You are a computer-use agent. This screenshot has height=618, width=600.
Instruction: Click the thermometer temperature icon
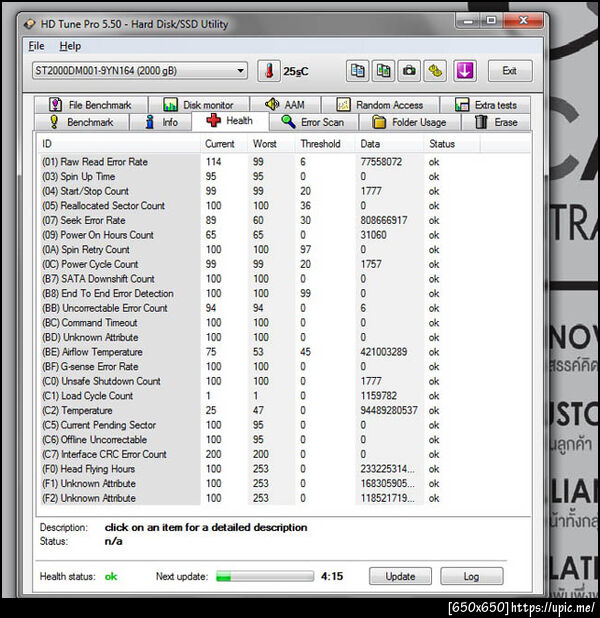coord(269,71)
